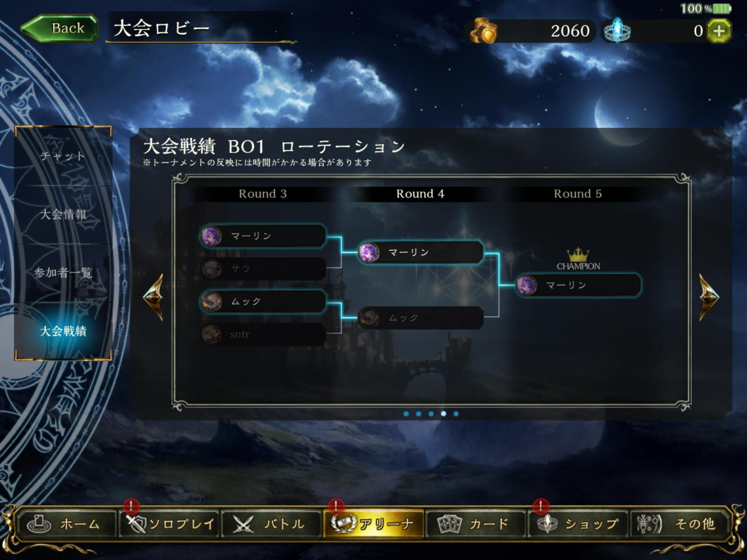
Task: Open the チャット tab in sidebar
Action: 63,156
